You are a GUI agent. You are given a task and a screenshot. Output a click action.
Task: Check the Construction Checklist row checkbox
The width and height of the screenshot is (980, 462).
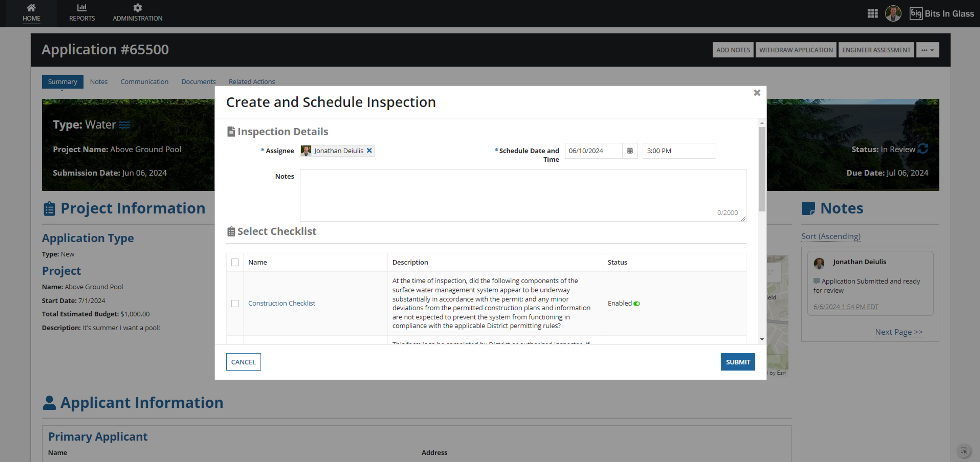coord(235,304)
